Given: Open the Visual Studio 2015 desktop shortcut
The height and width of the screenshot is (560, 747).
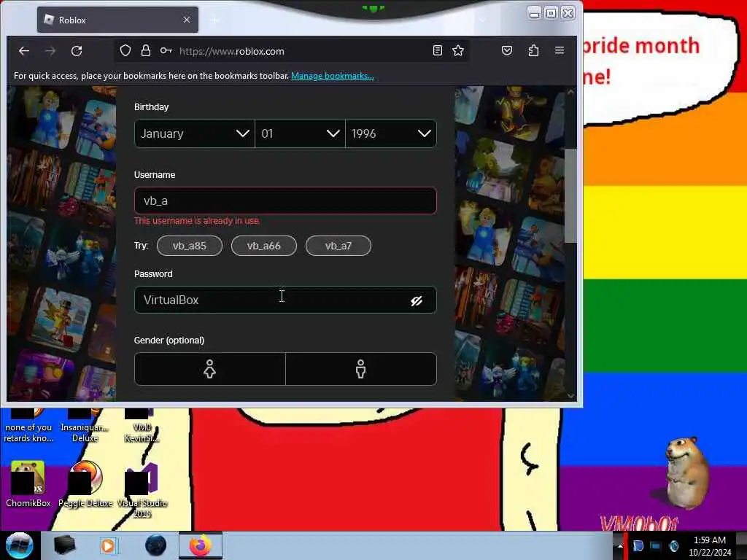Looking at the screenshot, I should (x=142, y=489).
